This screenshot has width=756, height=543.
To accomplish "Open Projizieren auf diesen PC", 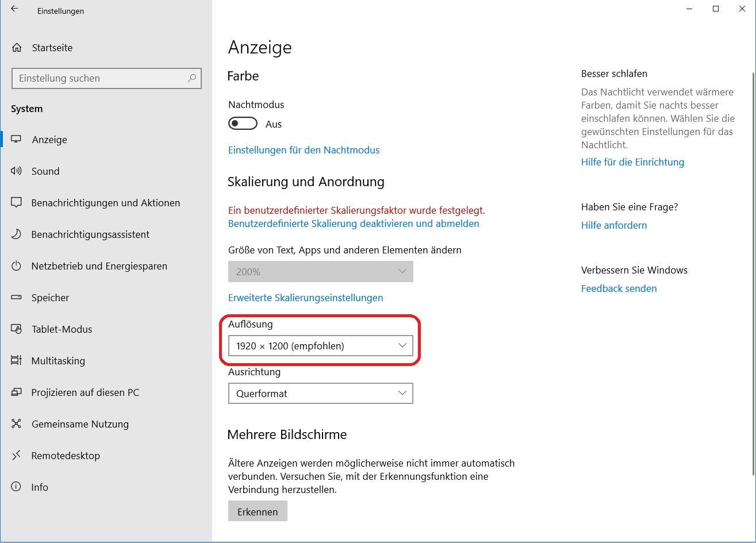I will 85,392.
